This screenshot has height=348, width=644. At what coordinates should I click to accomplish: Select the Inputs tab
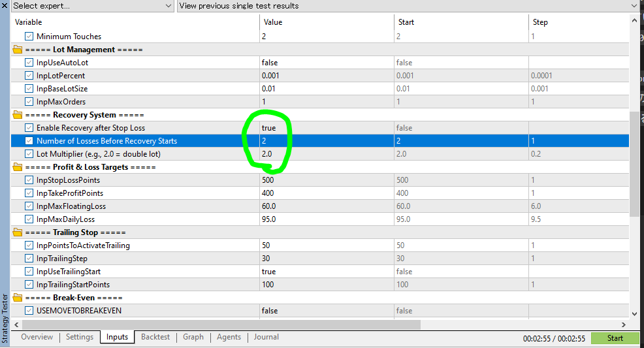click(x=117, y=337)
